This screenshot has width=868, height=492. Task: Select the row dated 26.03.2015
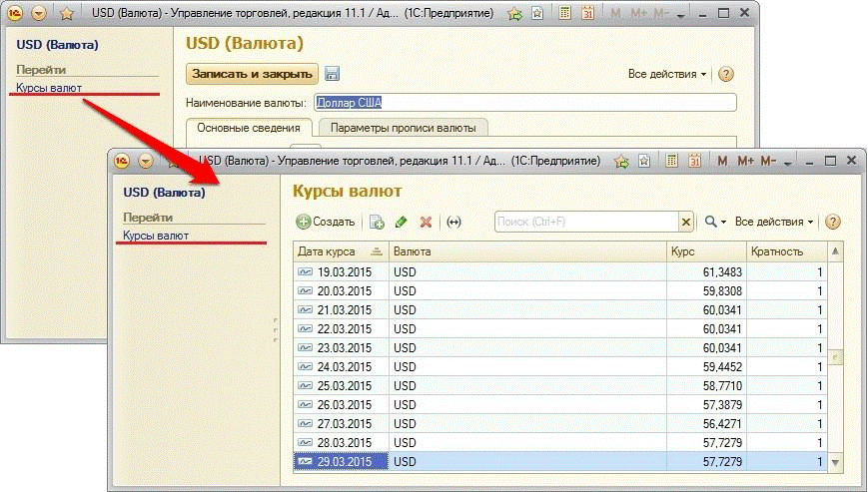(x=560, y=404)
